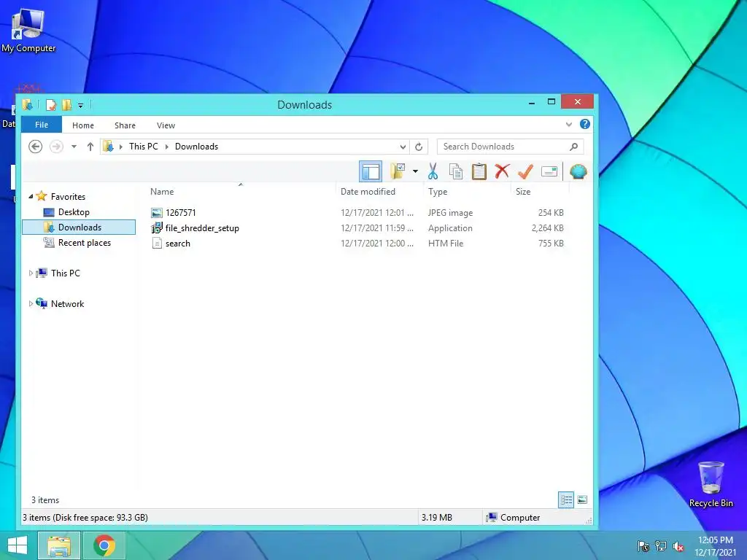Switch to Details view button

(566, 499)
